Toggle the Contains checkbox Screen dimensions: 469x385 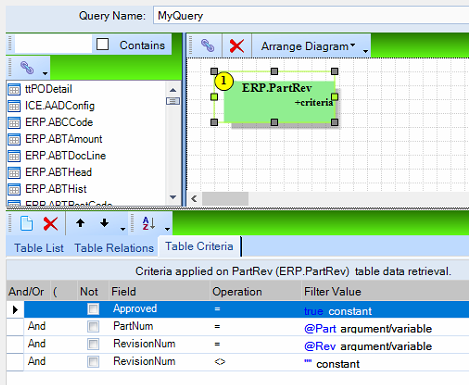(x=102, y=44)
